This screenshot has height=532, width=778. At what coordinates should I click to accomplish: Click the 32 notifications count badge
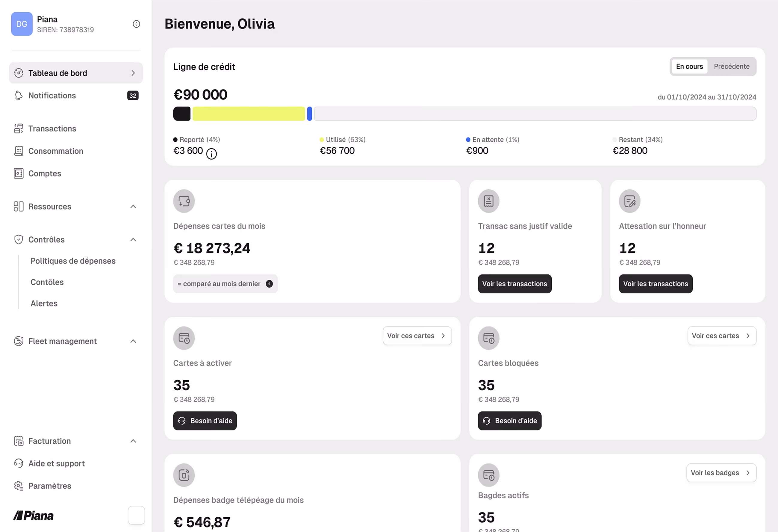[133, 96]
